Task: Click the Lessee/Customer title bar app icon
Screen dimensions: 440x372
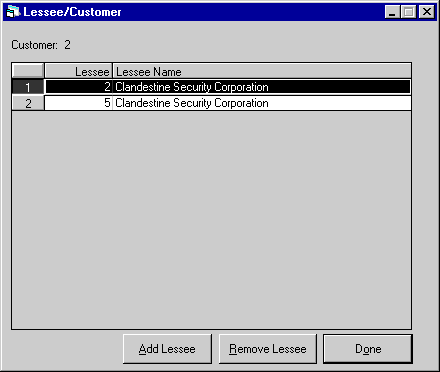Action: (x=13, y=12)
